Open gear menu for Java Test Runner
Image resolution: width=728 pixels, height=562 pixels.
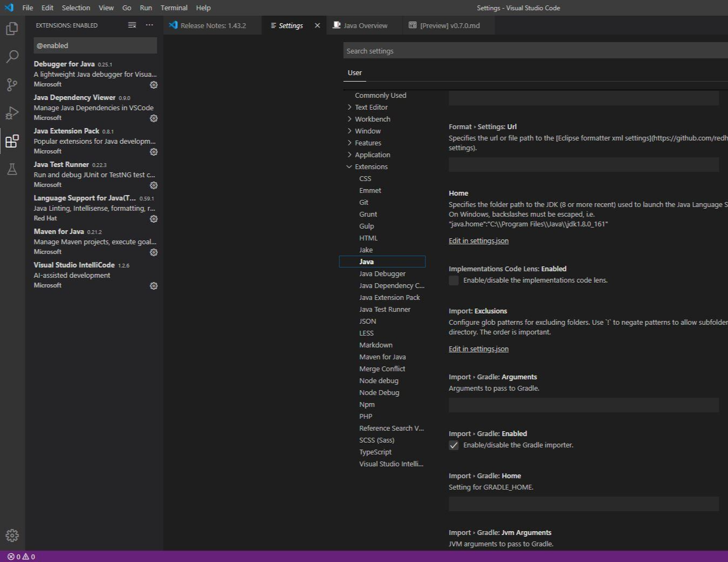point(153,185)
